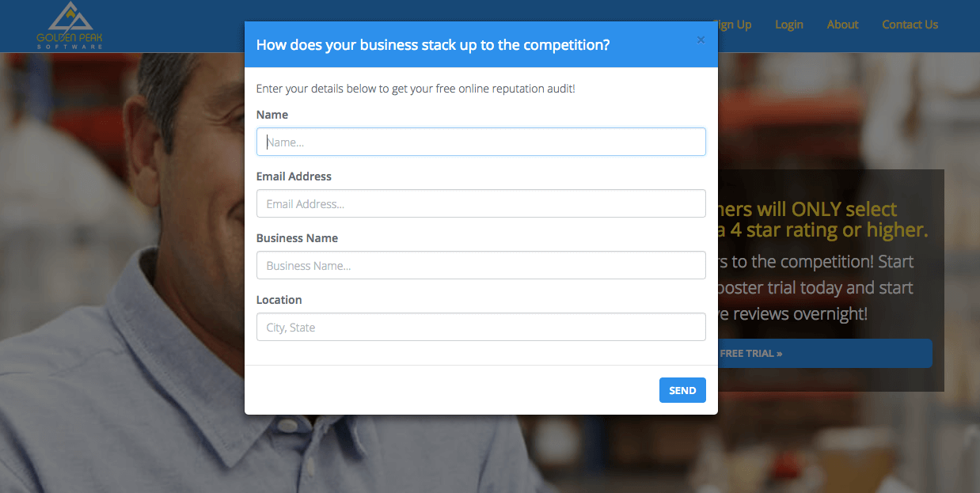Click the dialog title about competition
Screen dimensions: 980x493
point(433,45)
